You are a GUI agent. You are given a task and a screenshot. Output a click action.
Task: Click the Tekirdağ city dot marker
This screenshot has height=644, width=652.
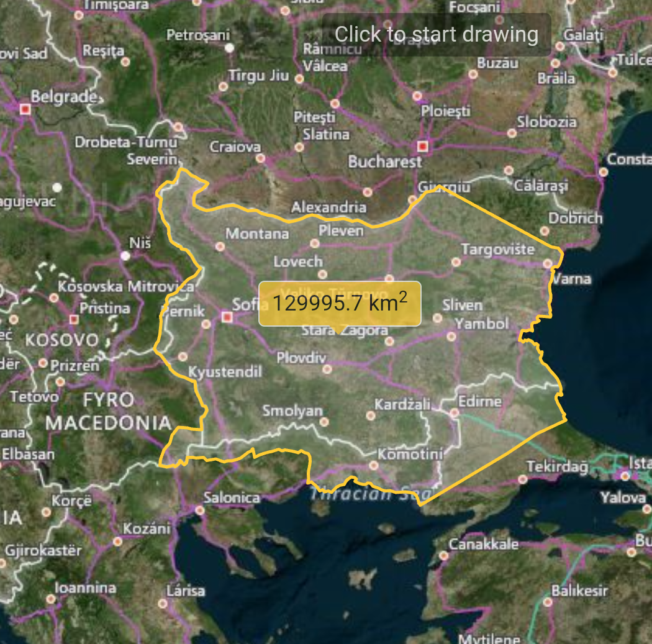tap(522, 479)
